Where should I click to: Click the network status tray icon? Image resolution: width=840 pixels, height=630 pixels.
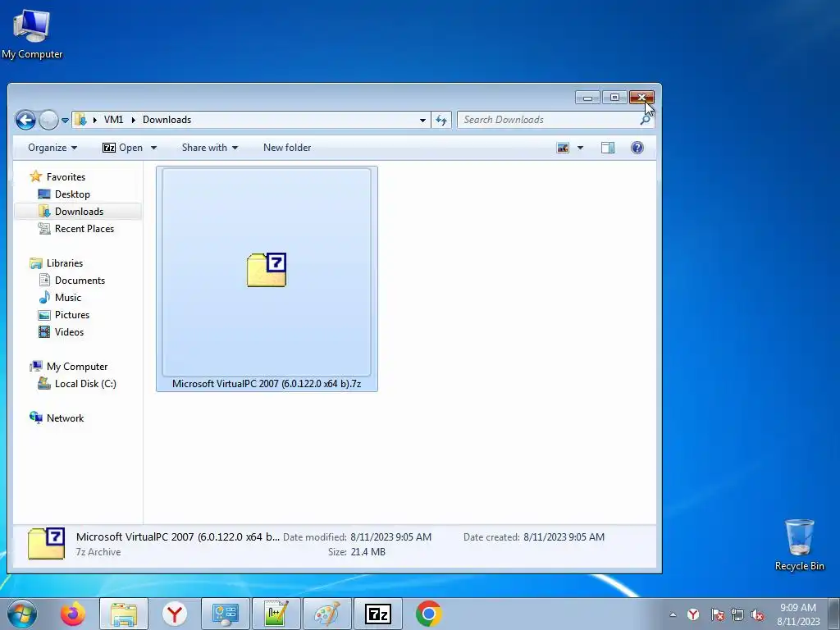tap(737, 614)
